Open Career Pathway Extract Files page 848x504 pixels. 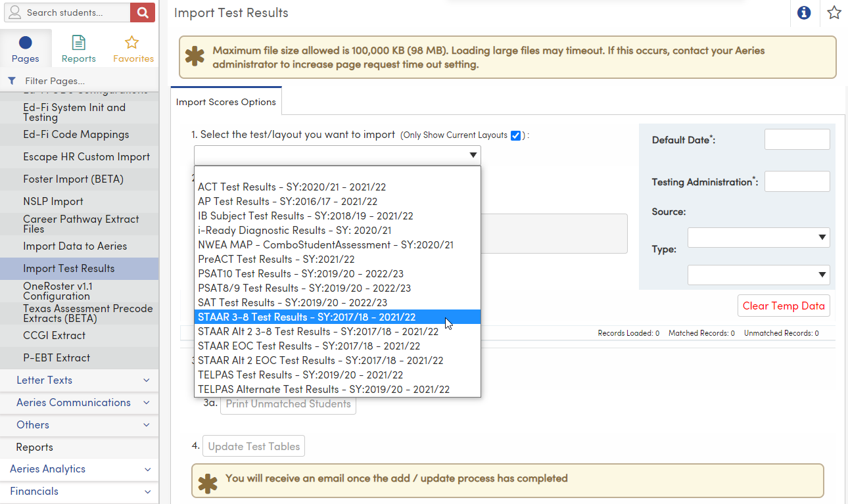coord(80,224)
